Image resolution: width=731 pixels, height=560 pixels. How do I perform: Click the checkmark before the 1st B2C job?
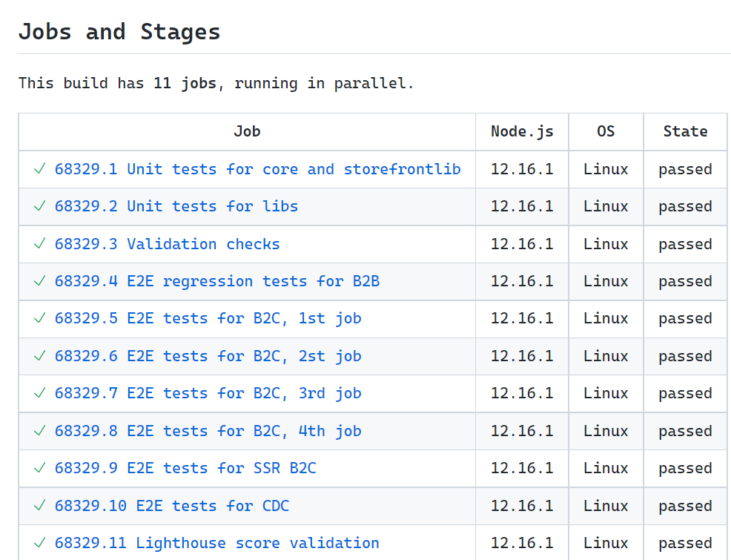pos(40,318)
